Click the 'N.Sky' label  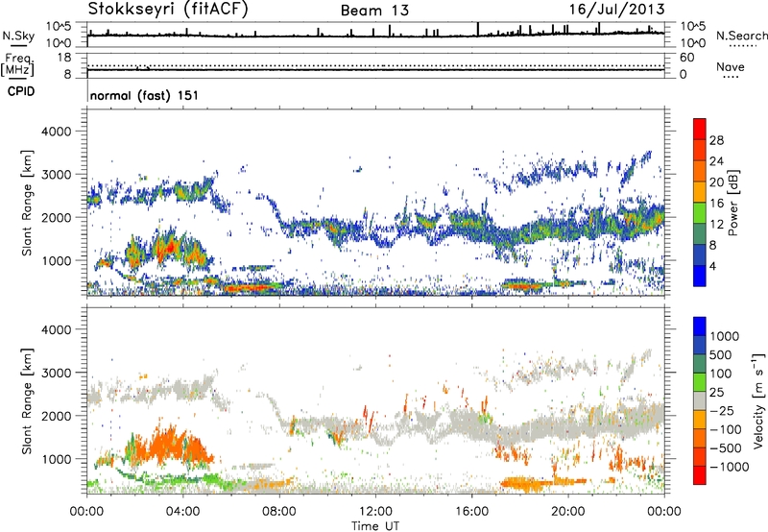(x=18, y=36)
